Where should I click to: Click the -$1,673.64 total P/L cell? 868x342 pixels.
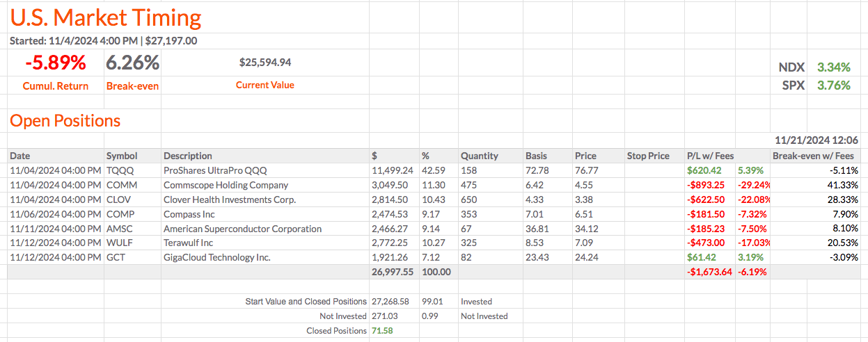[709, 272]
